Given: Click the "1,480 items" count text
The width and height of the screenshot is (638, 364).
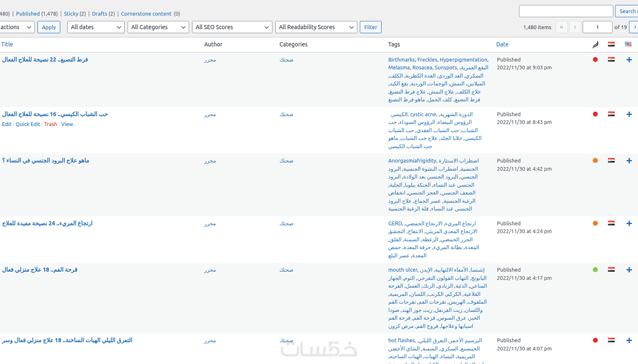Looking at the screenshot, I should pos(537,27).
